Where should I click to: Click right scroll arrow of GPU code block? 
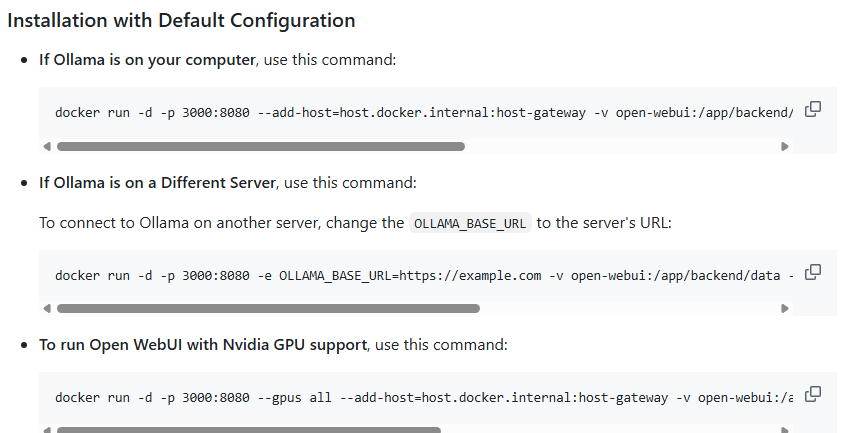tap(785, 431)
